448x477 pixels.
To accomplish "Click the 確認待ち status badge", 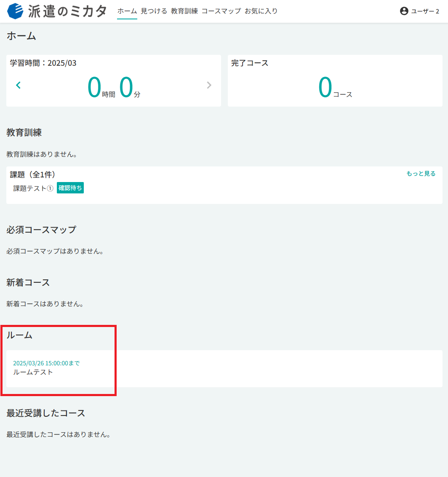I will [x=70, y=188].
